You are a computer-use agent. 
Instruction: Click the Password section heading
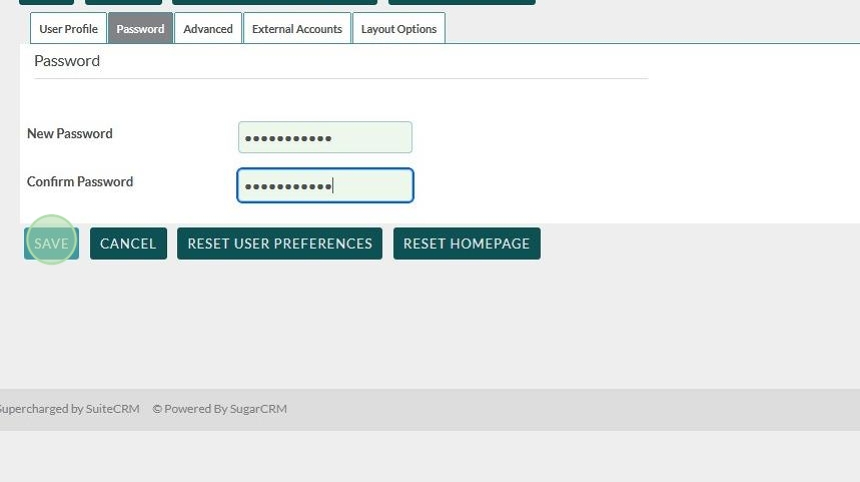(x=67, y=61)
